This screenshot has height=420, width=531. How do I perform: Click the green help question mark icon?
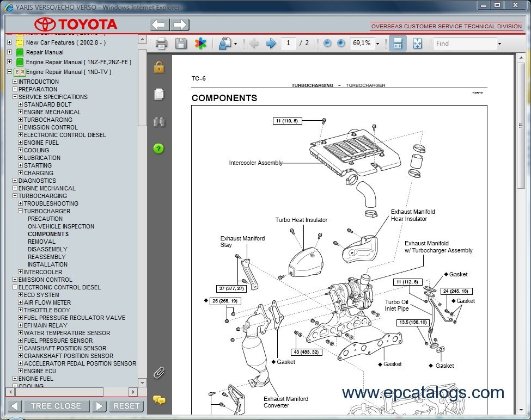pos(158,149)
